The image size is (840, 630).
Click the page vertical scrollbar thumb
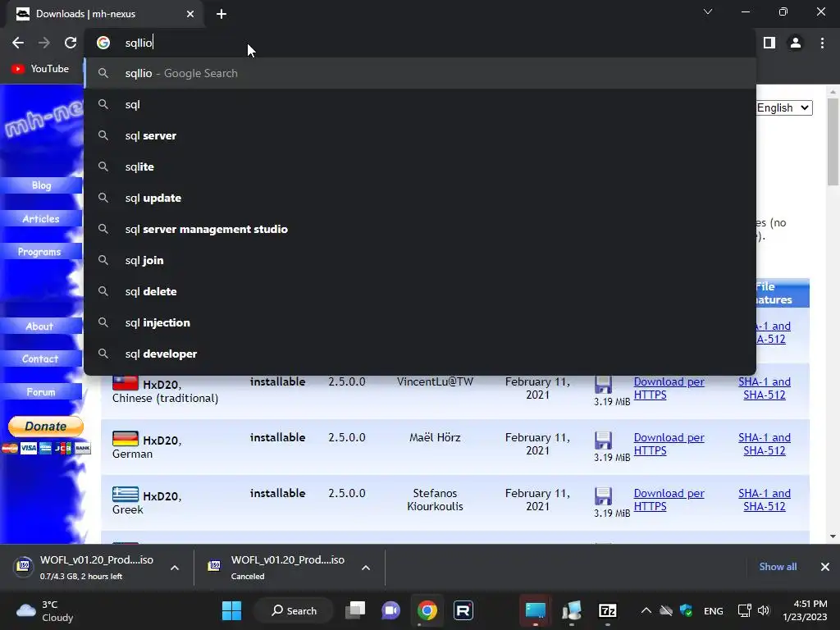(x=833, y=142)
